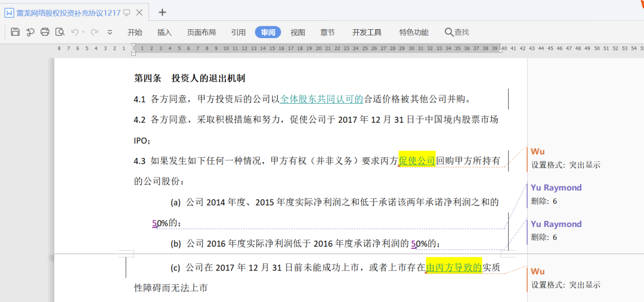Screen dimensions: 644x302
Task: Click the Print icon
Action: [45, 32]
